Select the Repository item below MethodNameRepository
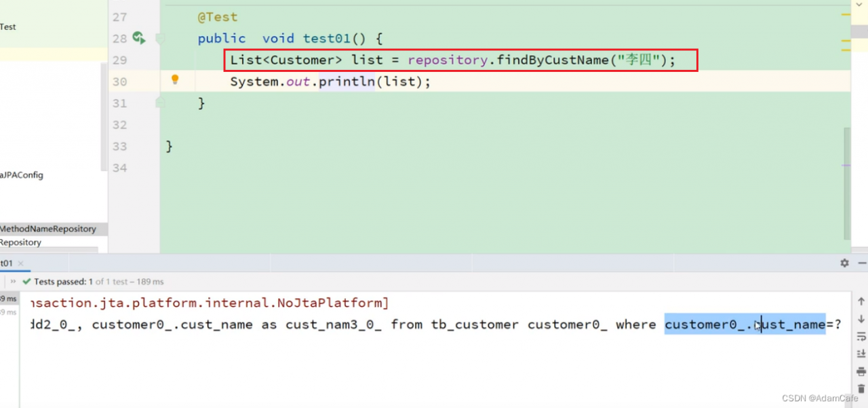This screenshot has width=868, height=408. [20, 242]
